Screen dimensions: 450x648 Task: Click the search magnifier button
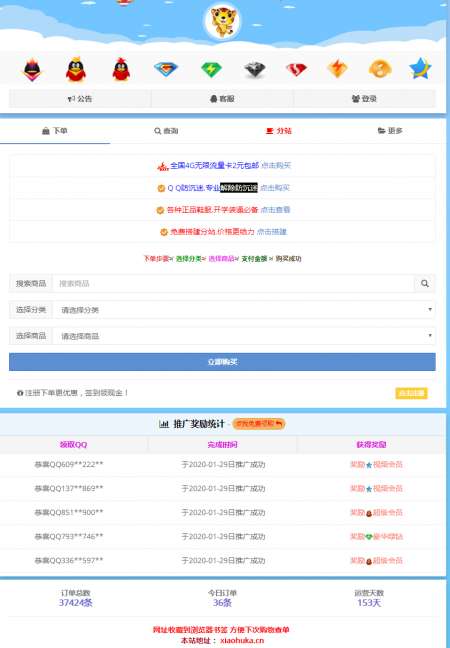click(x=424, y=284)
